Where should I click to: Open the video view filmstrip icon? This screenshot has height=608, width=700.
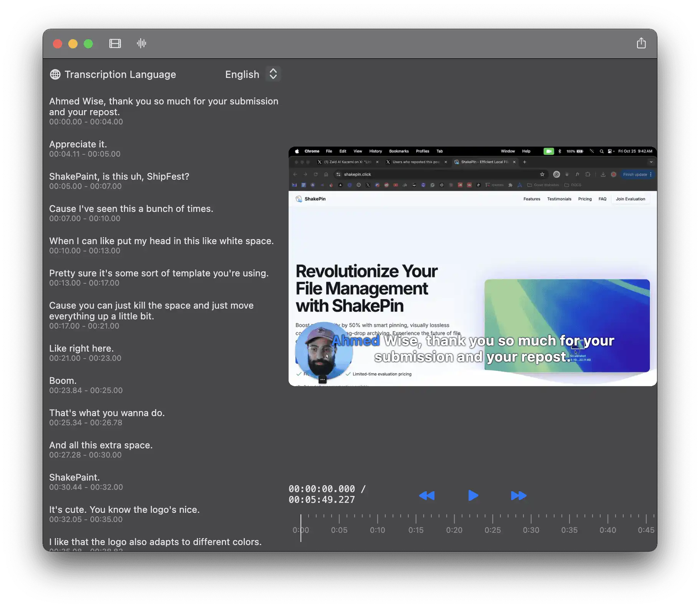[115, 43]
